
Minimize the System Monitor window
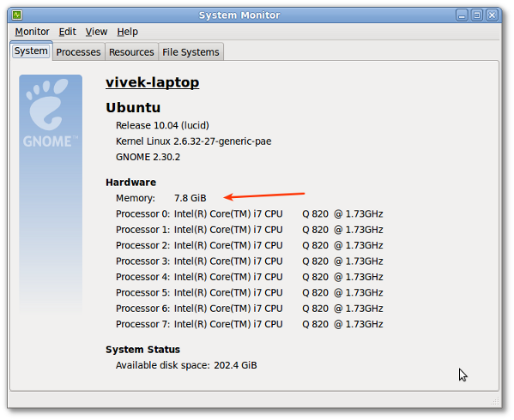pyautogui.click(x=462, y=15)
